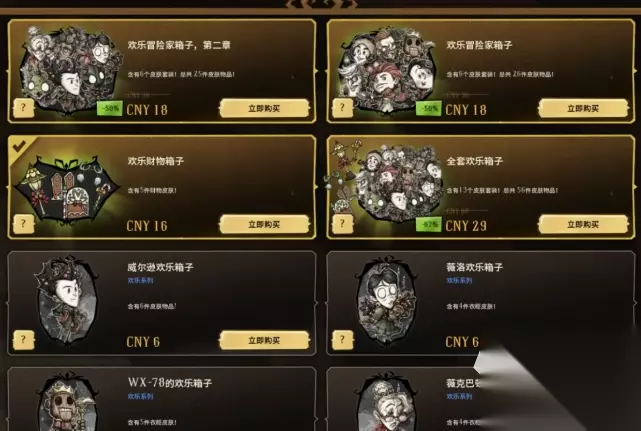Screen dimensions: 641x431
Task: Select the 威尔逊 character portrait thumbnail
Action: [67, 301]
